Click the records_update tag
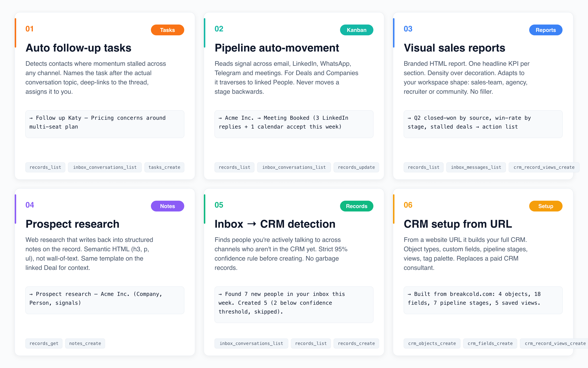This screenshot has height=368, width=588. point(356,167)
